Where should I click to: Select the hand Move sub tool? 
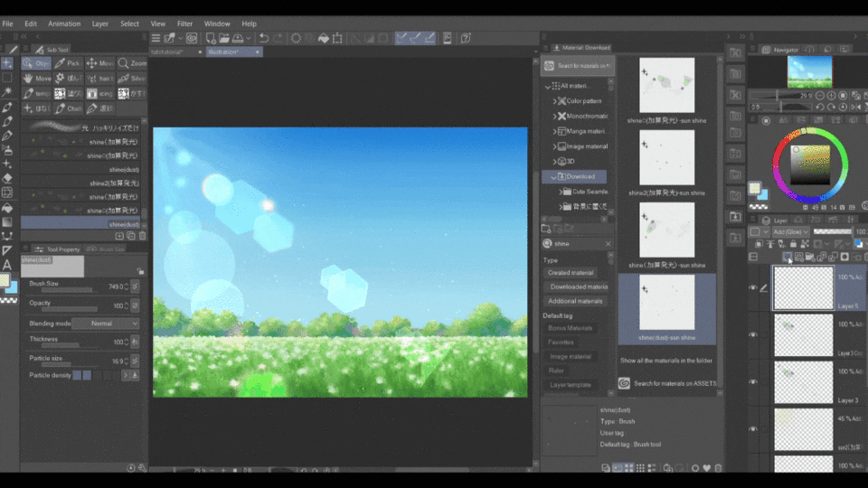tap(36, 79)
